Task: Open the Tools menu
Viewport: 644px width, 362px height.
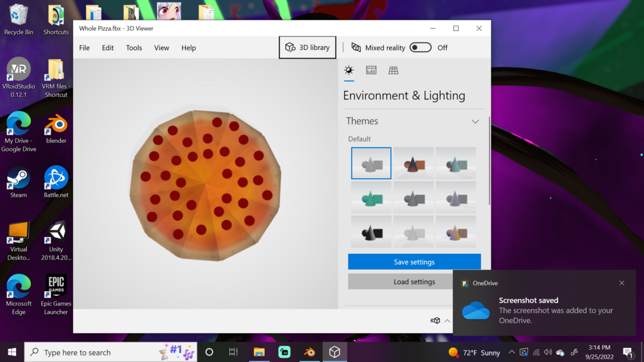Action: pyautogui.click(x=134, y=47)
